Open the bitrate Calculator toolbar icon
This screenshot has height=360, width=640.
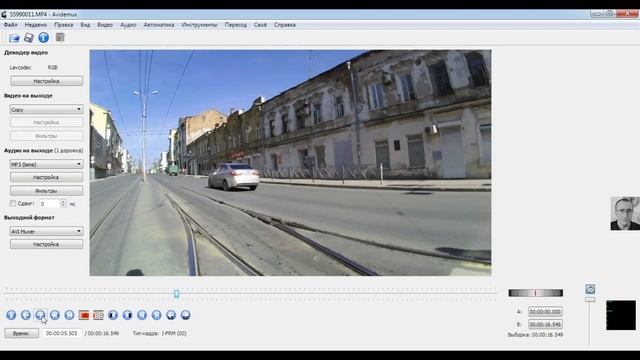(60, 38)
